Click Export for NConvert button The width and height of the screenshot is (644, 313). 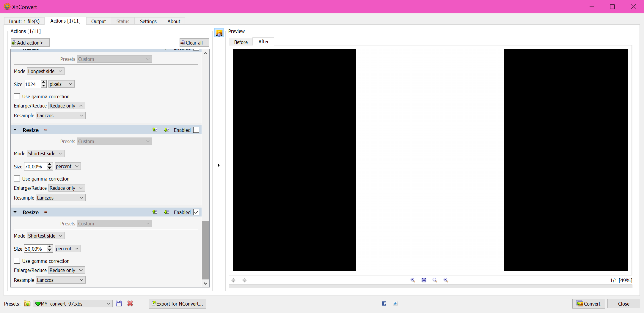click(177, 303)
